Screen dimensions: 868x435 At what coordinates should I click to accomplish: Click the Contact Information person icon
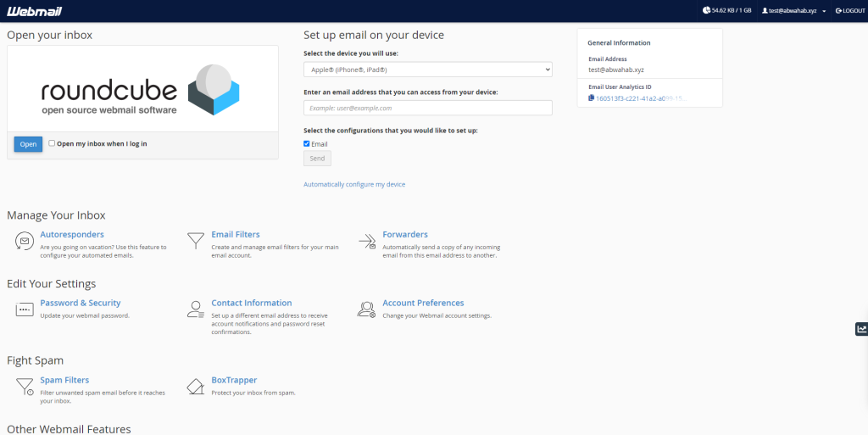coord(196,310)
